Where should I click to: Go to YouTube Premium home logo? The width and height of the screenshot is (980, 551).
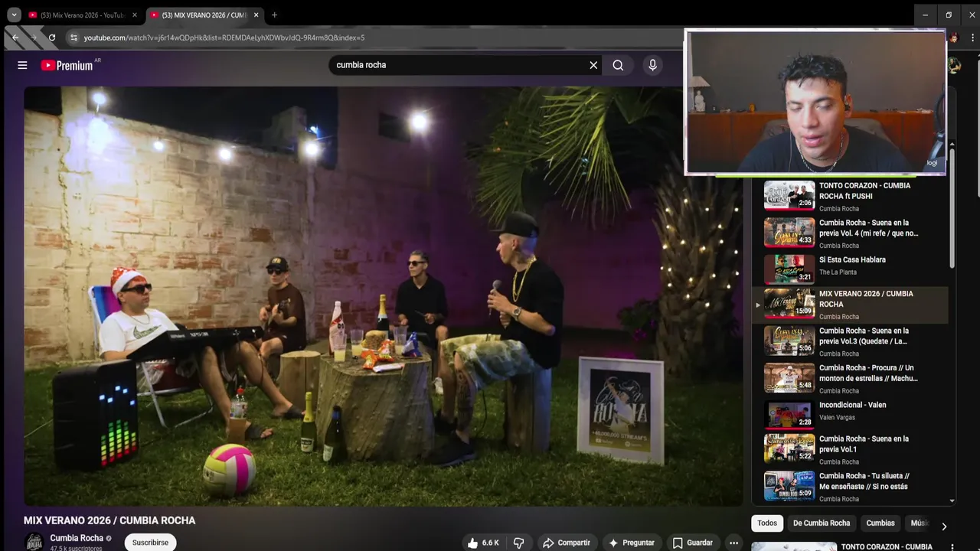pyautogui.click(x=67, y=65)
